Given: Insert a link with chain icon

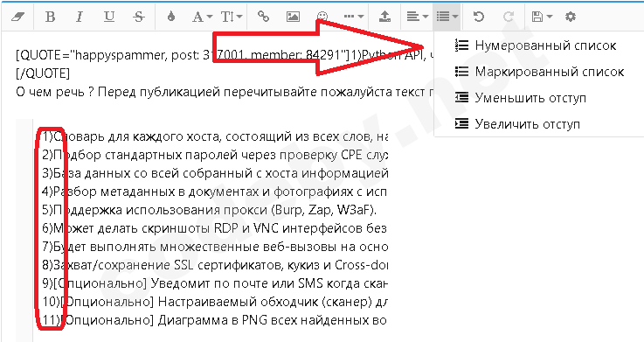Looking at the screenshot, I should [x=263, y=17].
